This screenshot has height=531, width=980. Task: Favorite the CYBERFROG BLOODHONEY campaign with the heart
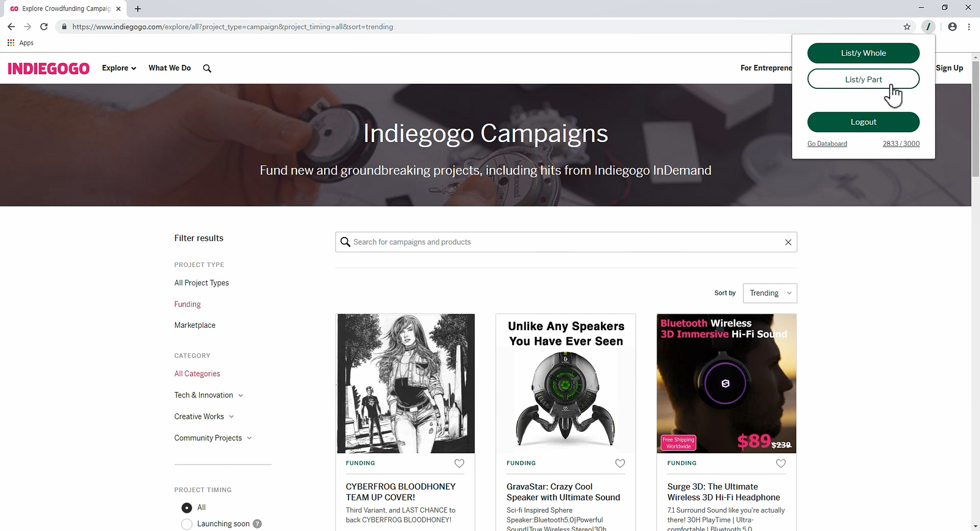[x=459, y=464]
